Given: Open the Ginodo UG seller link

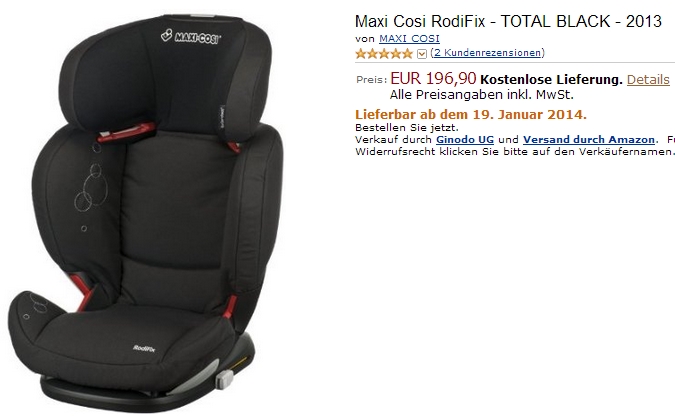Looking at the screenshot, I should coord(464,140).
